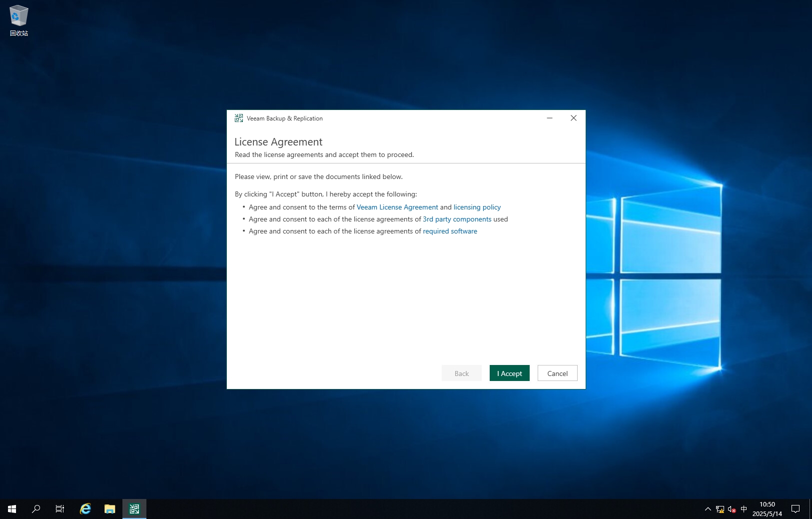This screenshot has height=519, width=812.
Task: Open the Windows Start menu
Action: (12, 509)
